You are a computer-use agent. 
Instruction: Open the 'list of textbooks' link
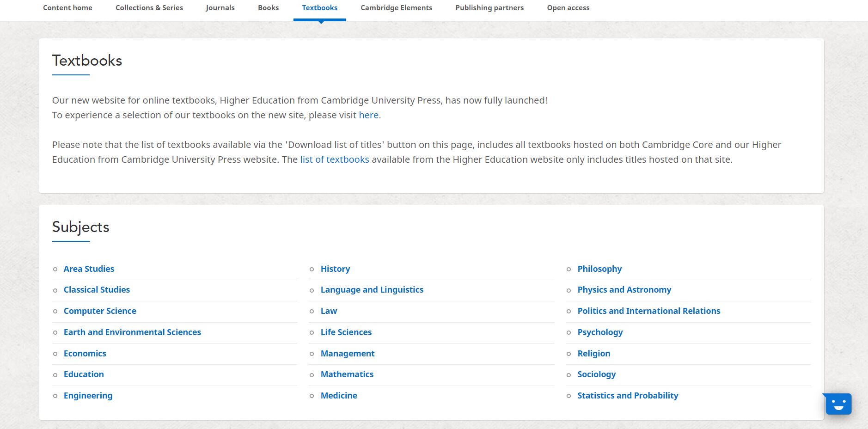click(x=335, y=159)
